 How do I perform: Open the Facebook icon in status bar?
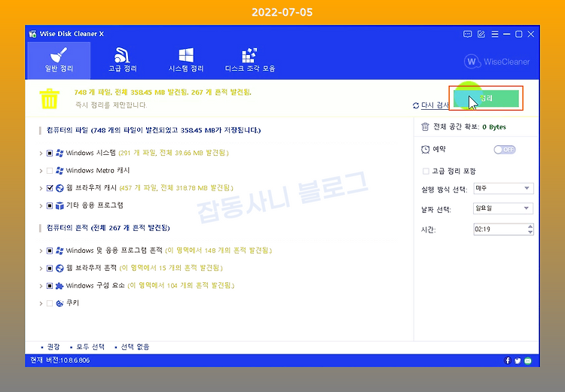(508, 360)
